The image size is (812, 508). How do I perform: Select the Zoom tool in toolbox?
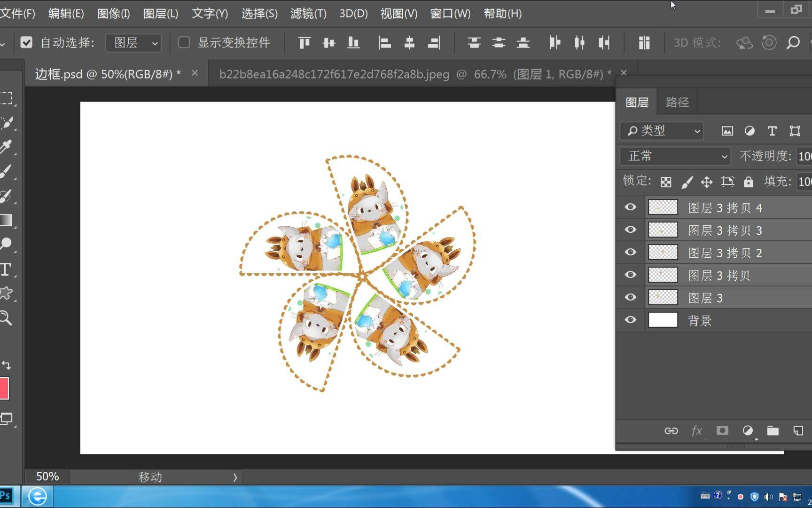coord(6,318)
